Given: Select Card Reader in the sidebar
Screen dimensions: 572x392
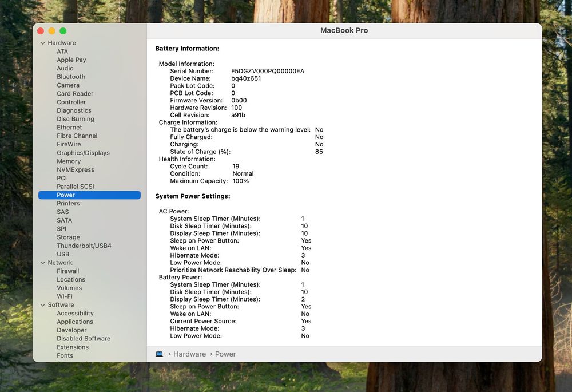Looking at the screenshot, I should [x=75, y=93].
